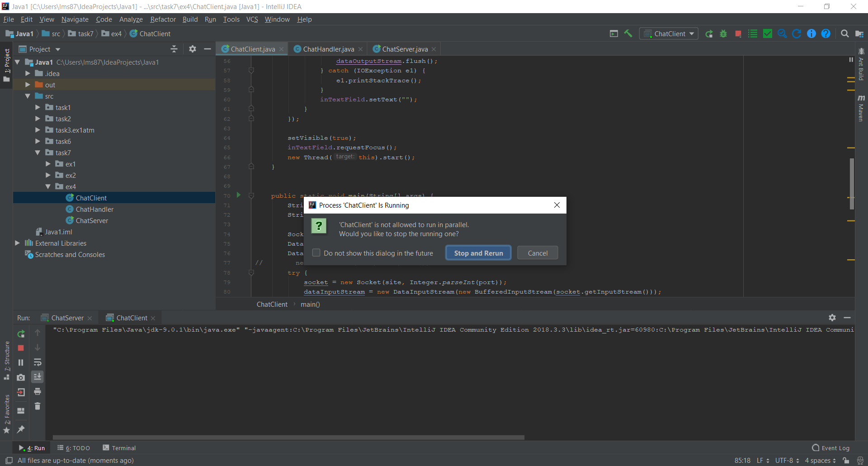Select Java1.iml file in project tree
The image size is (868, 466).
pos(58,232)
